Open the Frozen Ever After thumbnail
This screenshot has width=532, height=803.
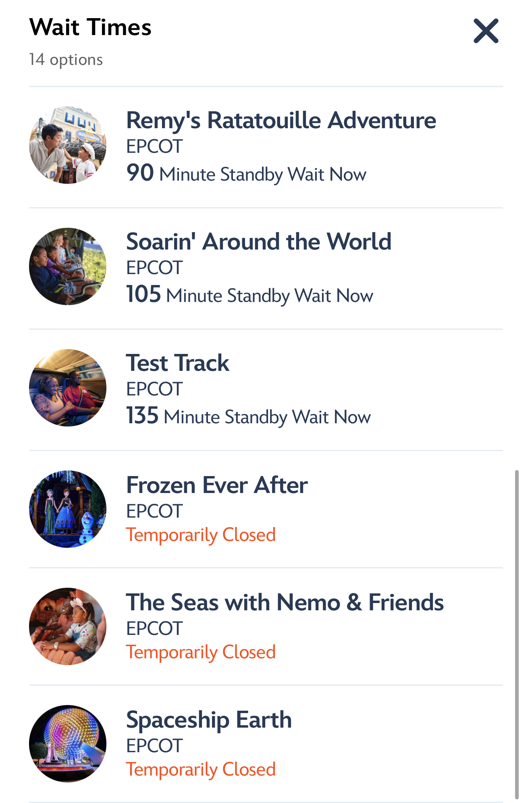point(68,509)
